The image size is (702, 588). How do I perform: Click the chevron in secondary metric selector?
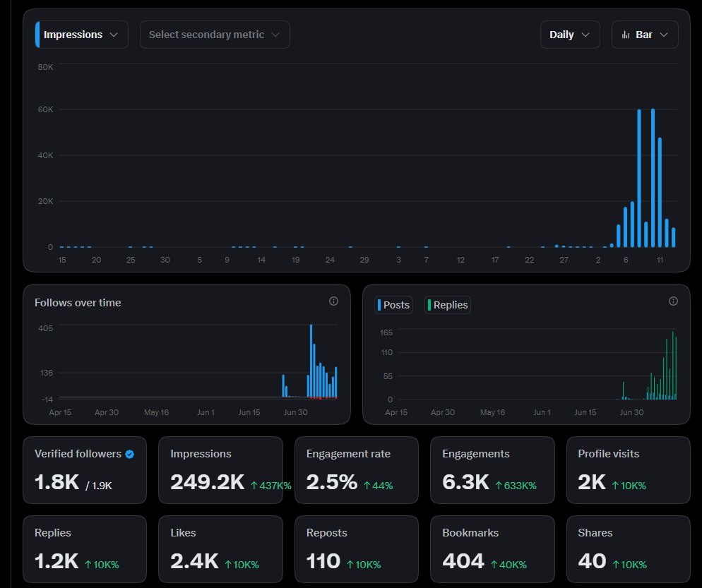point(275,35)
